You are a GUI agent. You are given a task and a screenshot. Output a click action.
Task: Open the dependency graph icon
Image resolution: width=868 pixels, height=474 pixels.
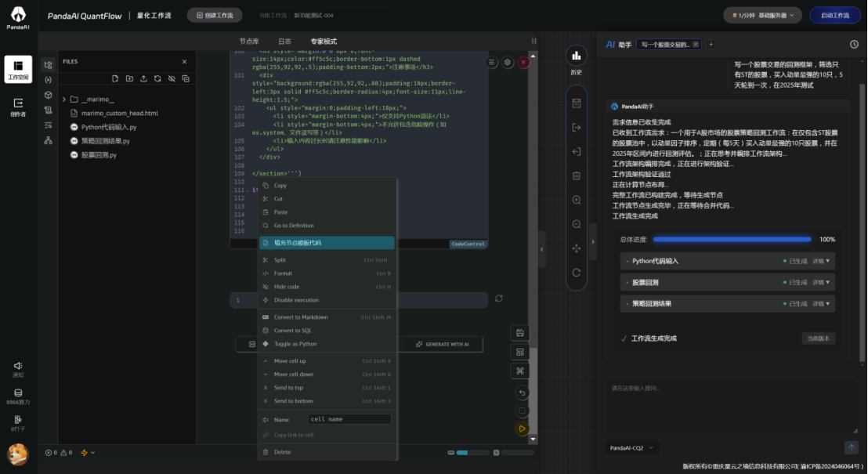click(x=48, y=141)
